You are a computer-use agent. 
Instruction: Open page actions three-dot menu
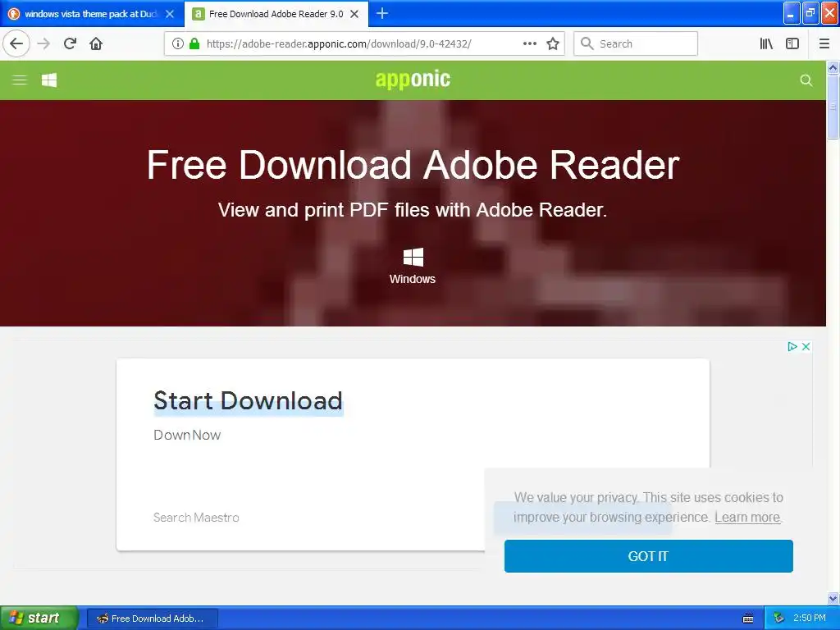click(529, 43)
